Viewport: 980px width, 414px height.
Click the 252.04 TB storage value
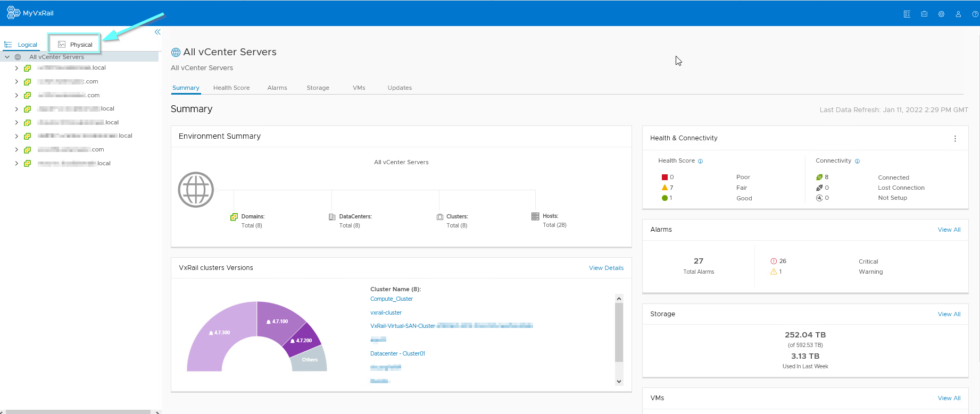[805, 335]
